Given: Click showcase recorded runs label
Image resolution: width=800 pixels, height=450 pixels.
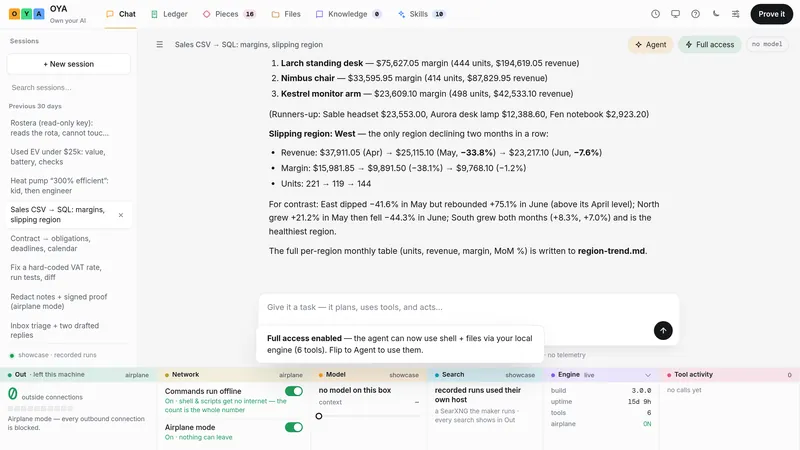Looking at the screenshot, I should tap(57, 355).
